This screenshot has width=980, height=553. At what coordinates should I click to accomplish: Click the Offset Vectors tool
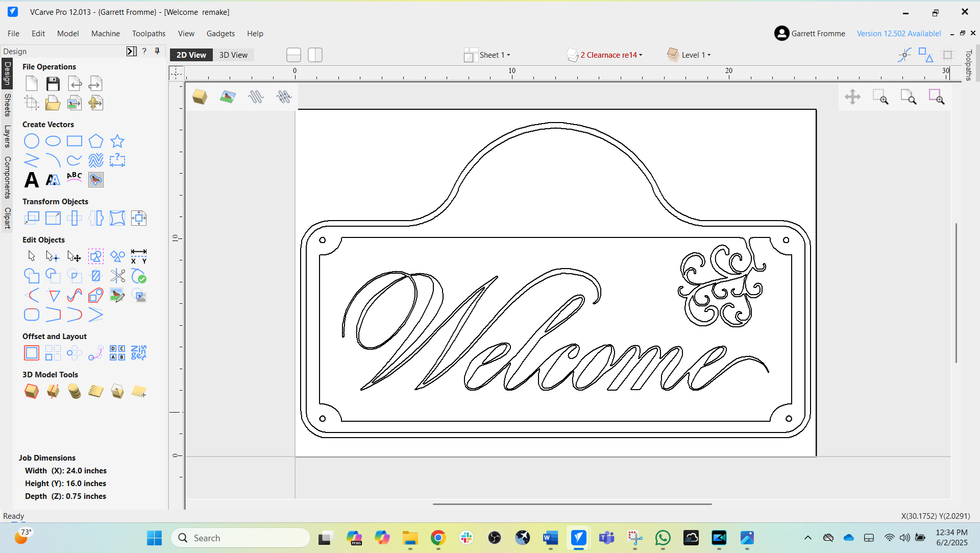coord(32,353)
